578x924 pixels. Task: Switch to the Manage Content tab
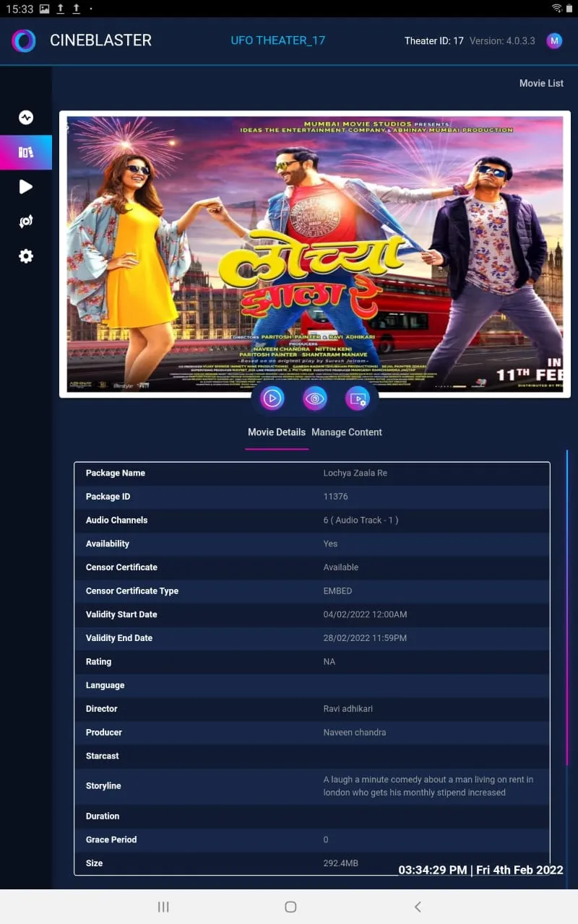(347, 432)
